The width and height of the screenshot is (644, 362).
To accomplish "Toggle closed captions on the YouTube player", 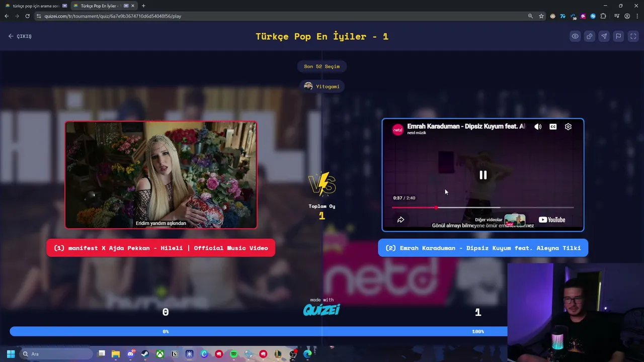I will [x=553, y=127].
